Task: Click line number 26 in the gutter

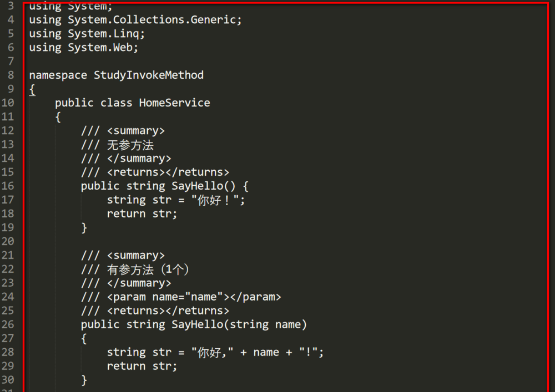Action: (8, 324)
